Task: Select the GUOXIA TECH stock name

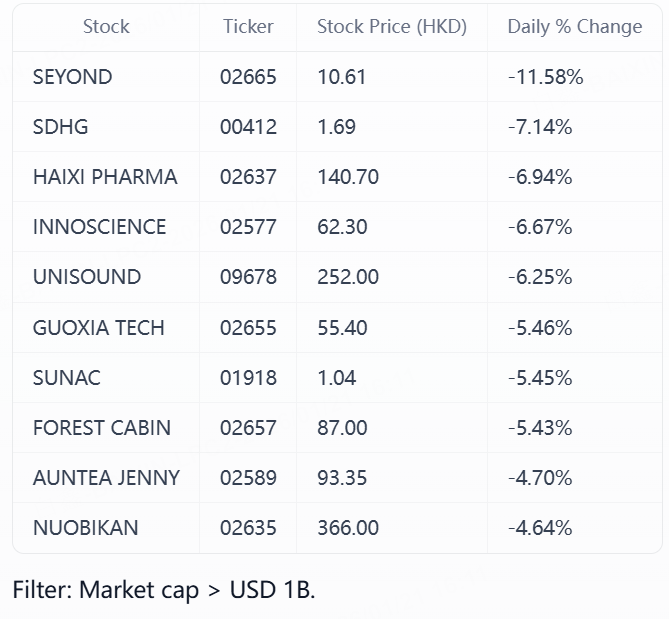Action: [x=99, y=327]
